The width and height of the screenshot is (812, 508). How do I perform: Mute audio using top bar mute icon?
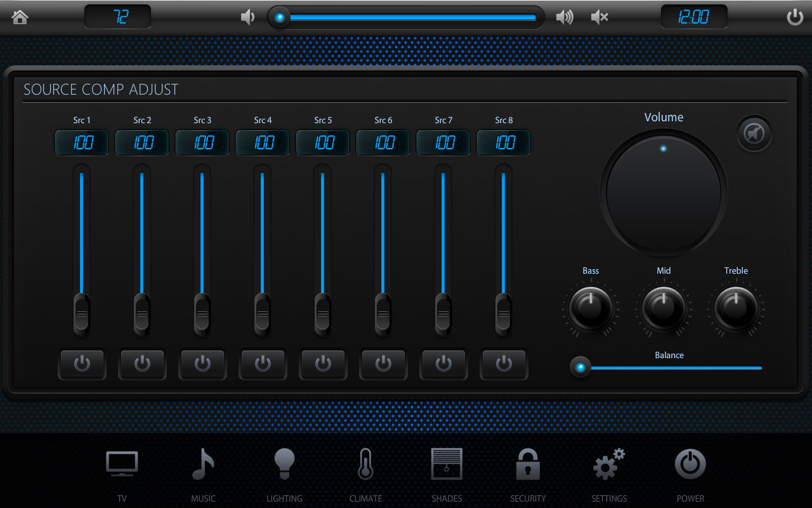[x=599, y=17]
